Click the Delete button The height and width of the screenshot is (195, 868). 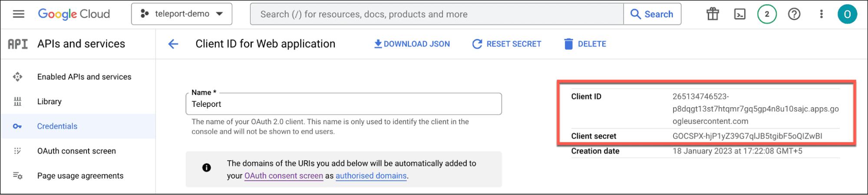(585, 44)
